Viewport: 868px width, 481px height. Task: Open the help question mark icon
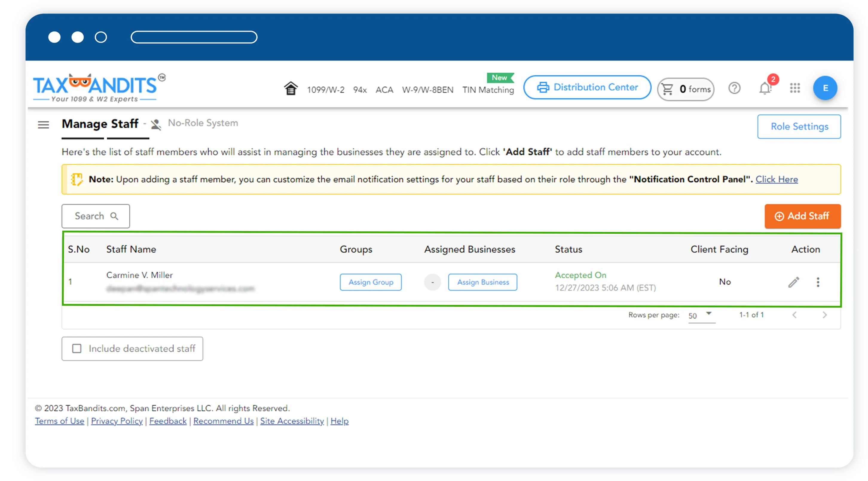[735, 88]
